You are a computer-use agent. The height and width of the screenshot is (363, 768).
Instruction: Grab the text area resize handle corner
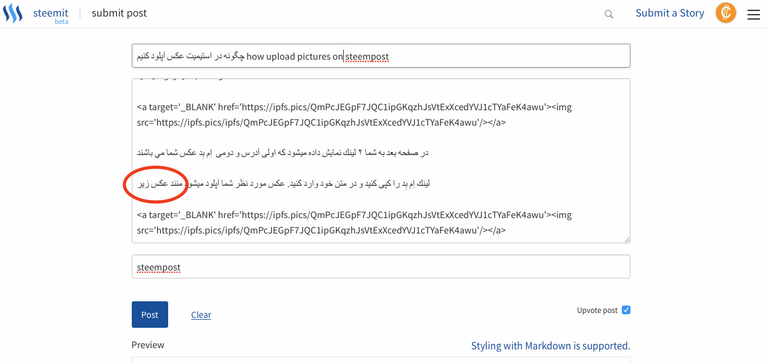coord(627,240)
